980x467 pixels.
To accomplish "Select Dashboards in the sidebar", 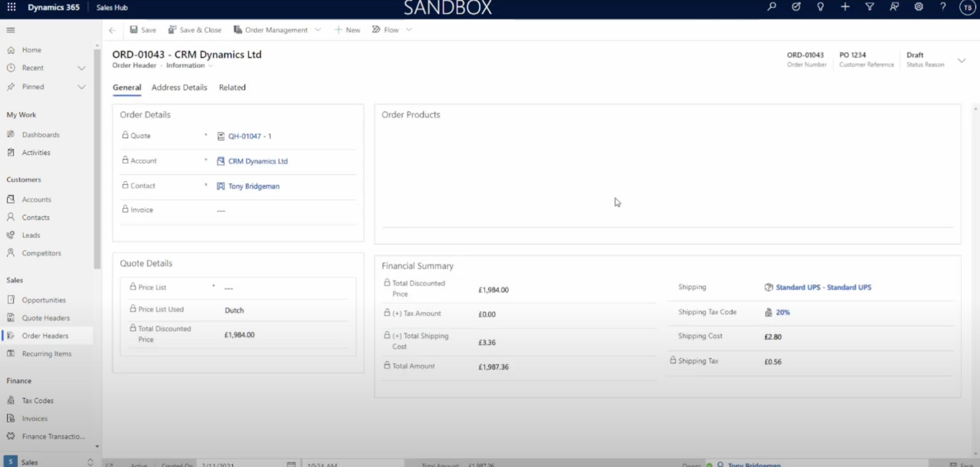I will coord(41,134).
